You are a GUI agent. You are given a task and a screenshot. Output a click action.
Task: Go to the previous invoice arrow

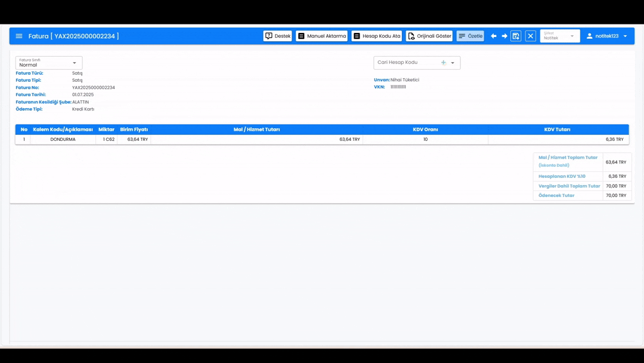pyautogui.click(x=493, y=36)
